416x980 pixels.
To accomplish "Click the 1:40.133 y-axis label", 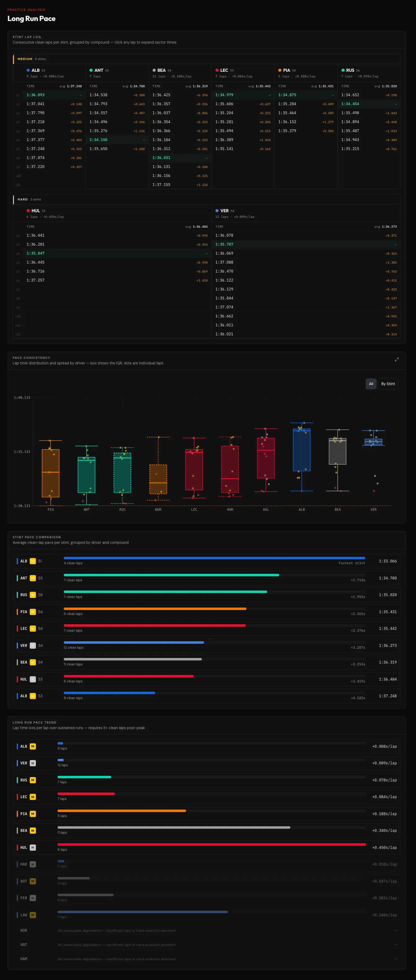I will [x=22, y=398].
